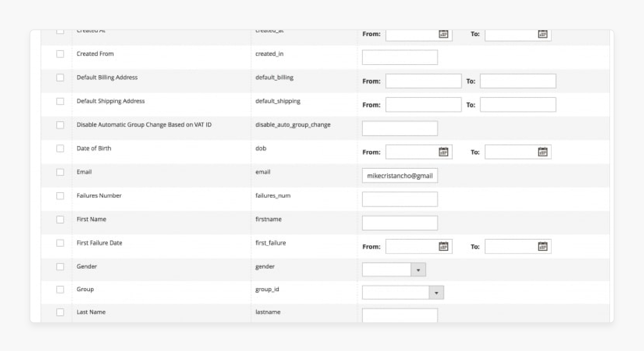Open calendar for Created At To date

pos(542,34)
